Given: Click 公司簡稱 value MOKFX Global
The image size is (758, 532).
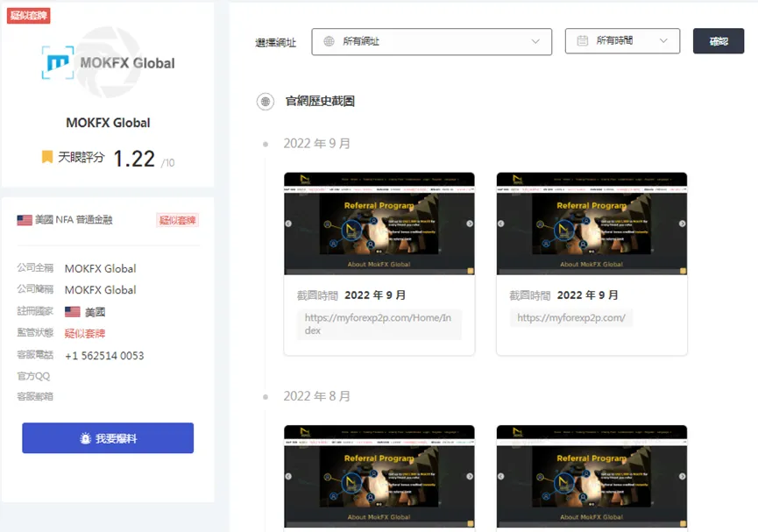Looking at the screenshot, I should tap(101, 290).
